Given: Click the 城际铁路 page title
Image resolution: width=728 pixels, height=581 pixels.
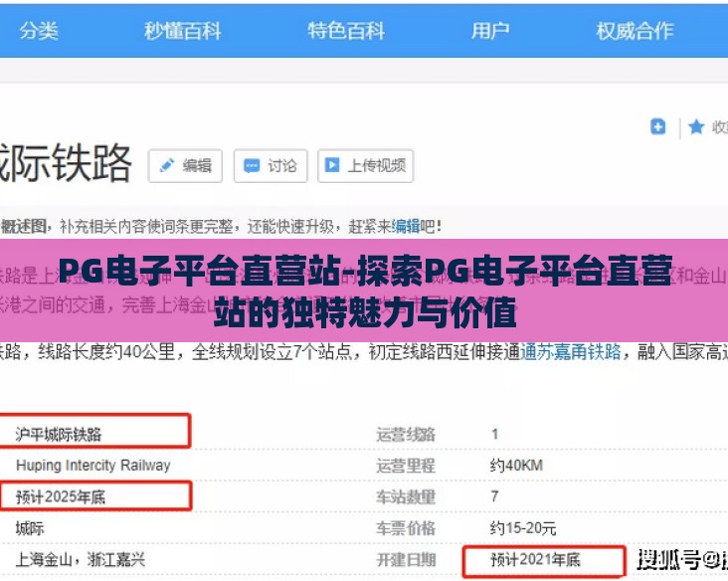Looking at the screenshot, I should pyautogui.click(x=65, y=162).
